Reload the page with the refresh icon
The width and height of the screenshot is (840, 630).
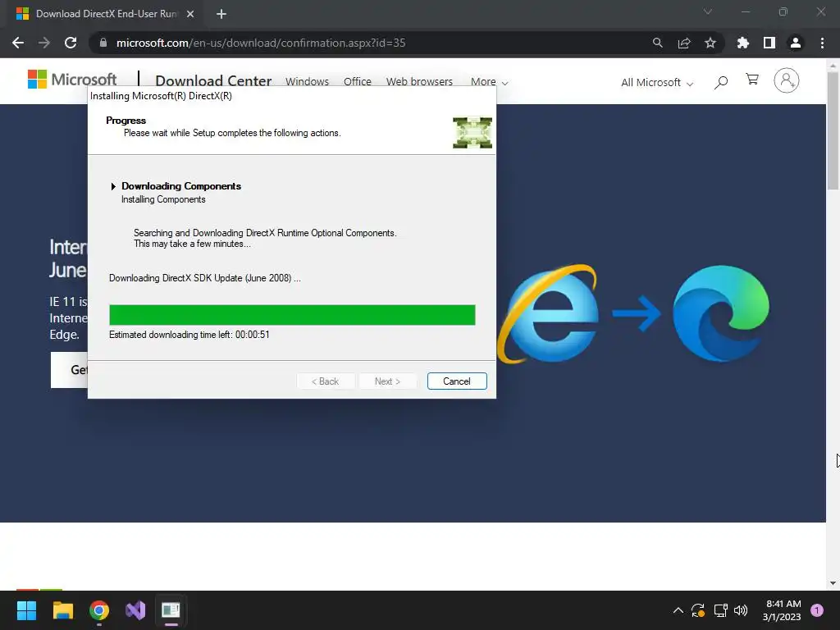tap(71, 43)
